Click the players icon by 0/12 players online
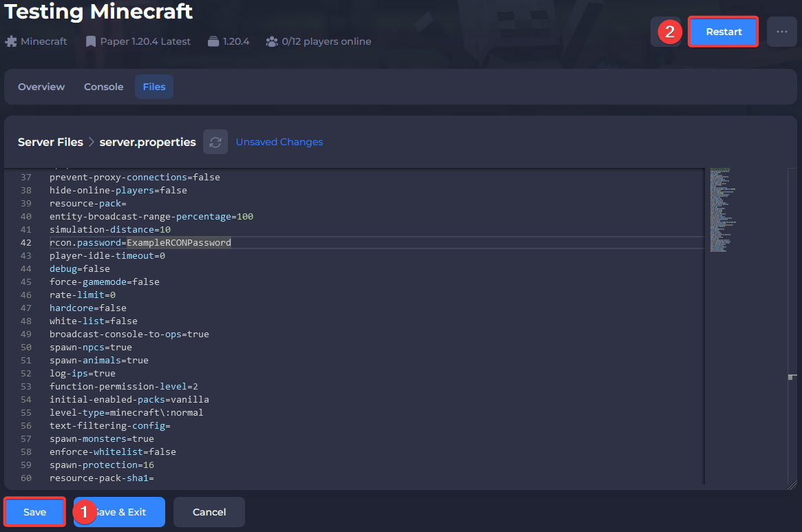 click(x=272, y=41)
